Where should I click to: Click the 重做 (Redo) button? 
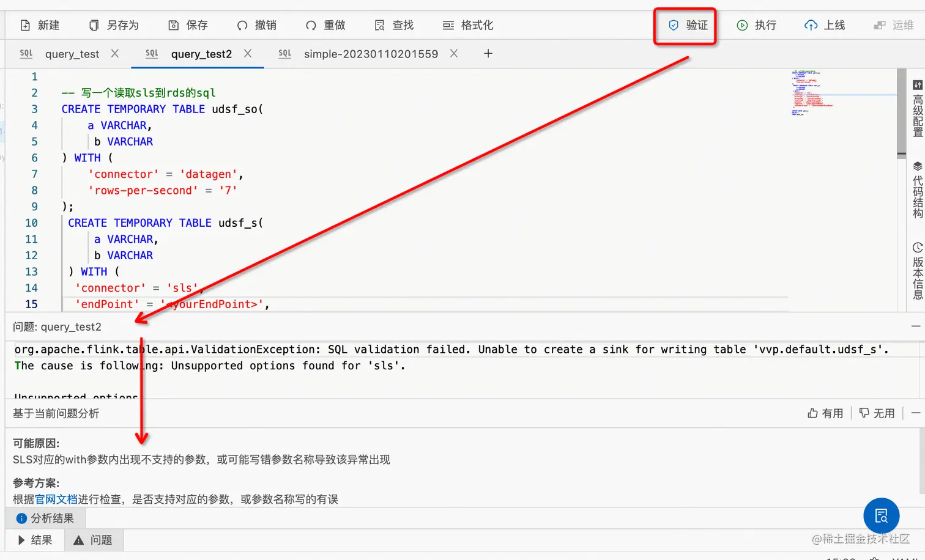325,25
